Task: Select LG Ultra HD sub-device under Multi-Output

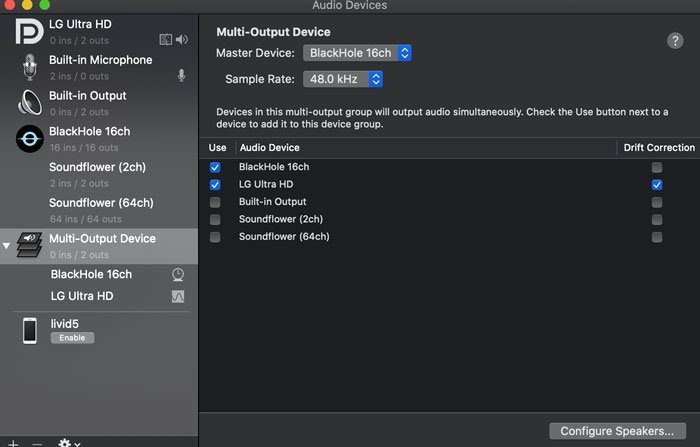Action: click(x=99, y=296)
